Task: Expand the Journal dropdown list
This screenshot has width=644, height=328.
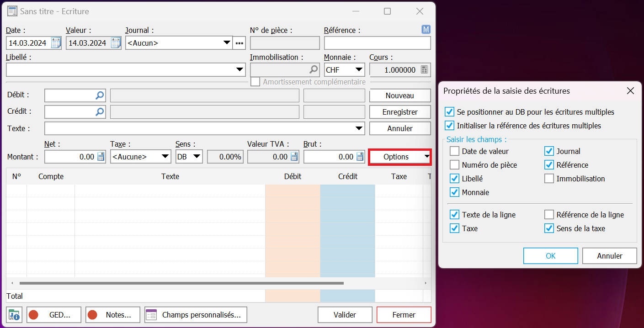Action: [227, 43]
